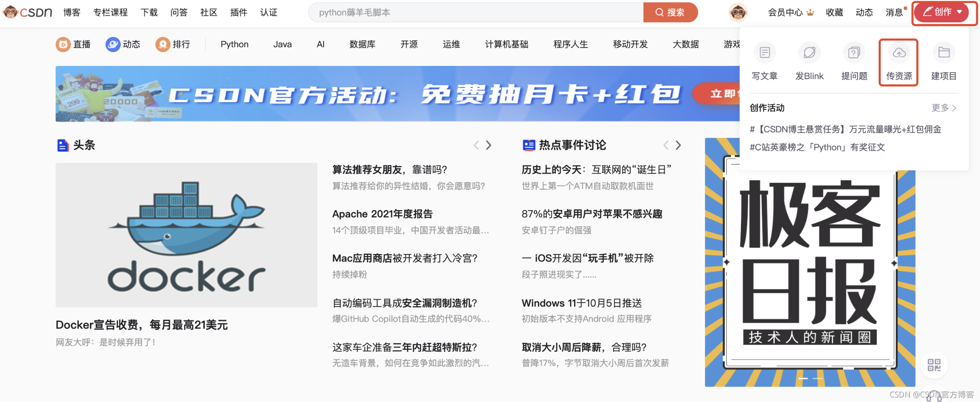The width and height of the screenshot is (980, 402).
Task: Open 会员中心 member center link
Action: [785, 12]
